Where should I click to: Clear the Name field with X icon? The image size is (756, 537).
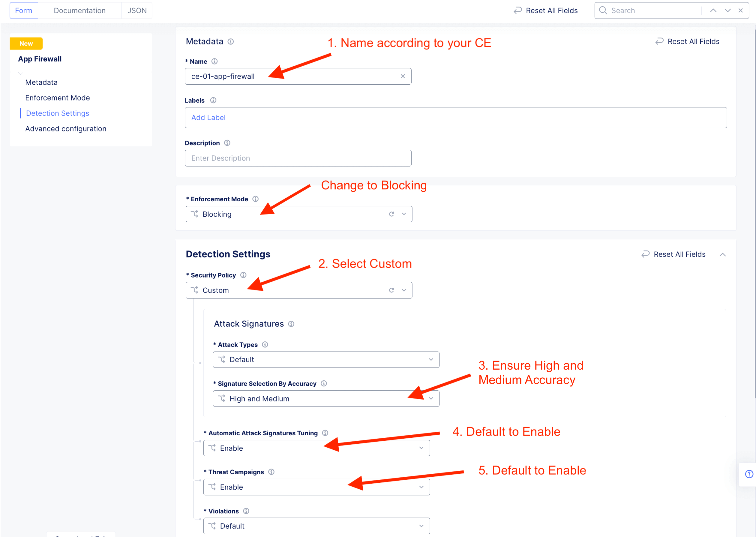(x=403, y=76)
